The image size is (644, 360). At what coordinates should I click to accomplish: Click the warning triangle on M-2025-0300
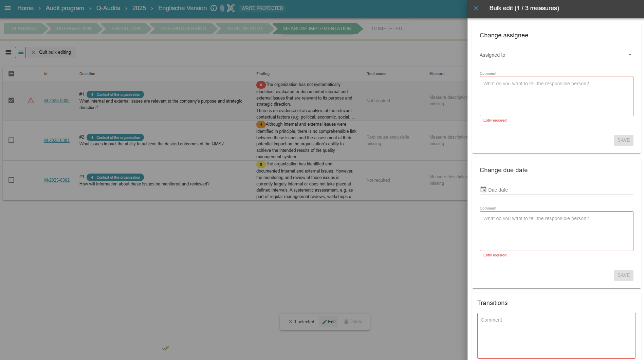pyautogui.click(x=31, y=101)
